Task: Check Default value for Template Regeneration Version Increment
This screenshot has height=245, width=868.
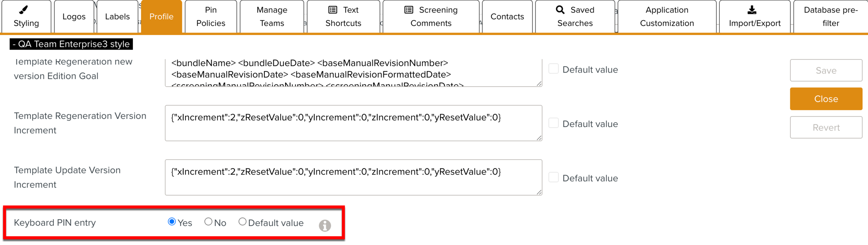Action: 553,123
